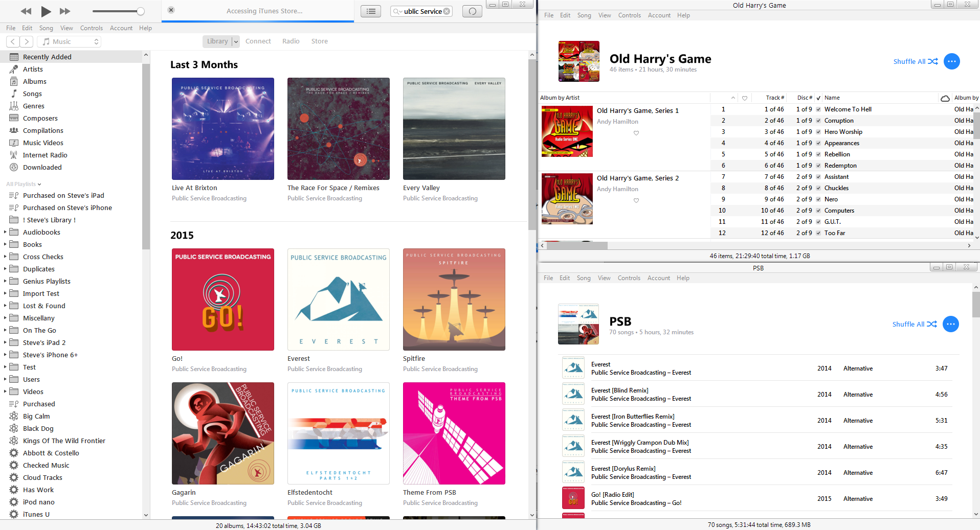This screenshot has height=530, width=980.
Task: Uncheck the Nero track checkbox
Action: (x=818, y=199)
